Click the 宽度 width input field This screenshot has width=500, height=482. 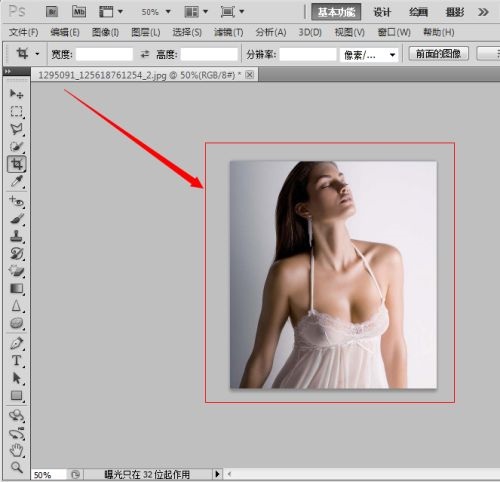104,54
